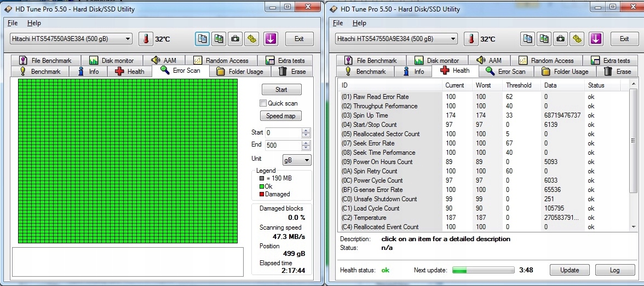
Task: Click the Threshold column header
Action: pos(521,85)
